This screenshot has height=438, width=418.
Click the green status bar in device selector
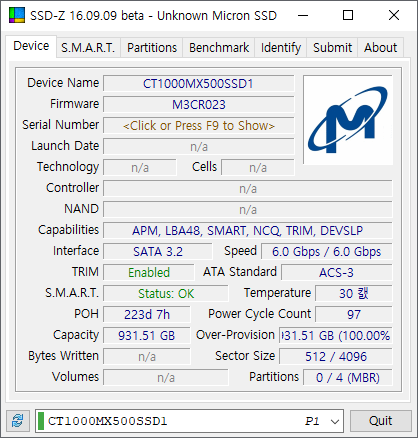[41, 421]
